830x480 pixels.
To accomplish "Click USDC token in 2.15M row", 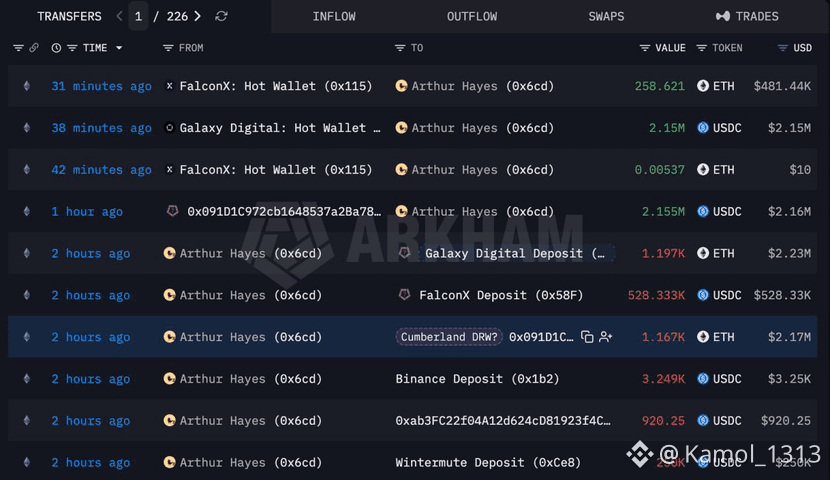I will coord(719,128).
